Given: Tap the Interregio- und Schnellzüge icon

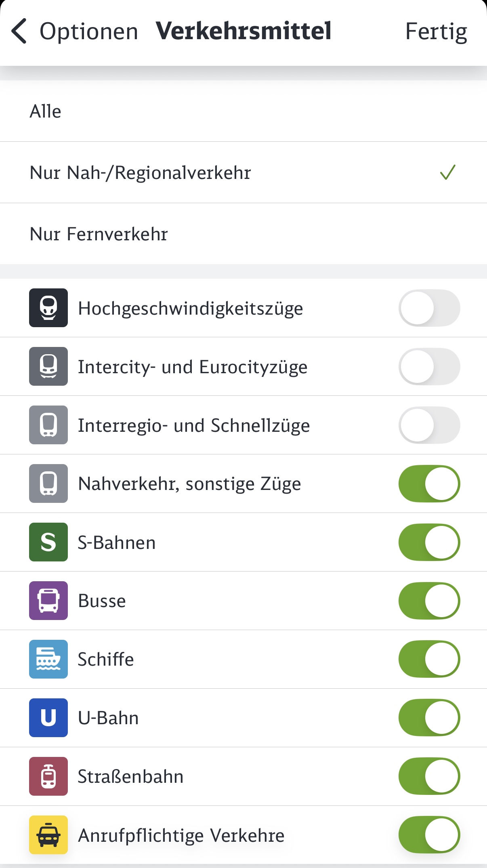Looking at the screenshot, I should (48, 425).
